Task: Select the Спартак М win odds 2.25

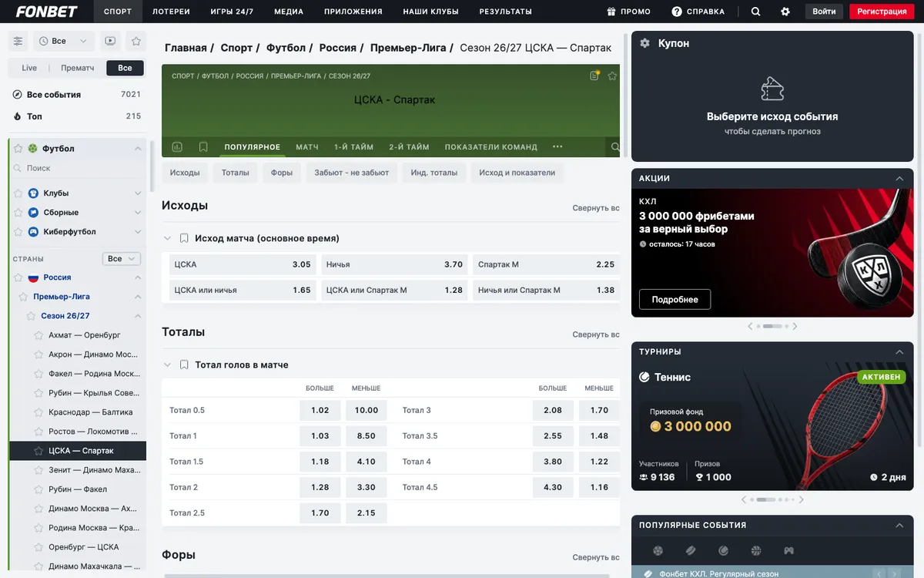Action: [x=546, y=264]
